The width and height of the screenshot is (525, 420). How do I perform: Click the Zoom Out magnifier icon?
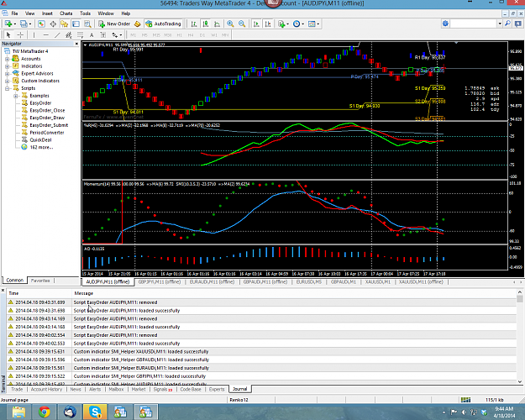pyautogui.click(x=242, y=24)
